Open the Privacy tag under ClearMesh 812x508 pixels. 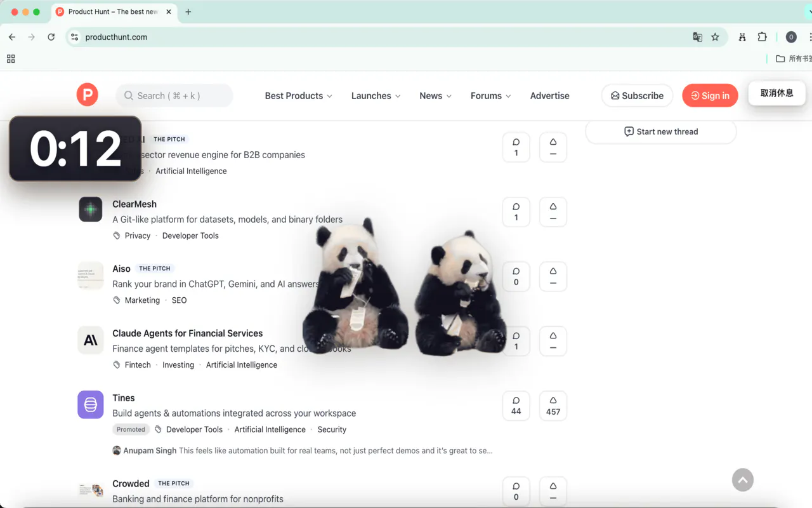pyautogui.click(x=138, y=236)
